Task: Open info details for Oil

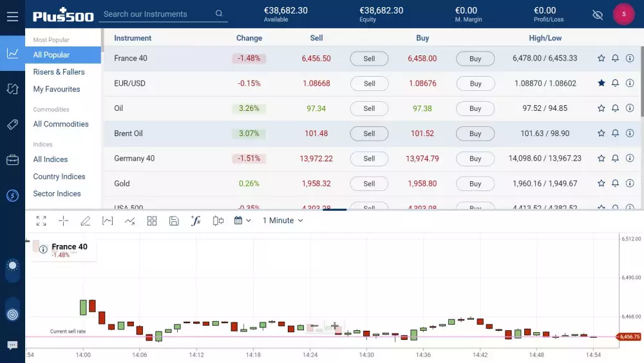Action: tap(630, 108)
